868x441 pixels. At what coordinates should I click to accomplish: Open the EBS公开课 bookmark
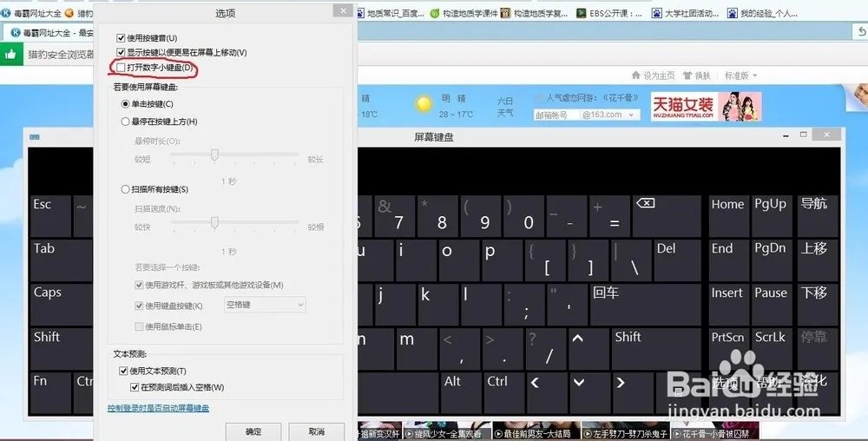click(609, 13)
